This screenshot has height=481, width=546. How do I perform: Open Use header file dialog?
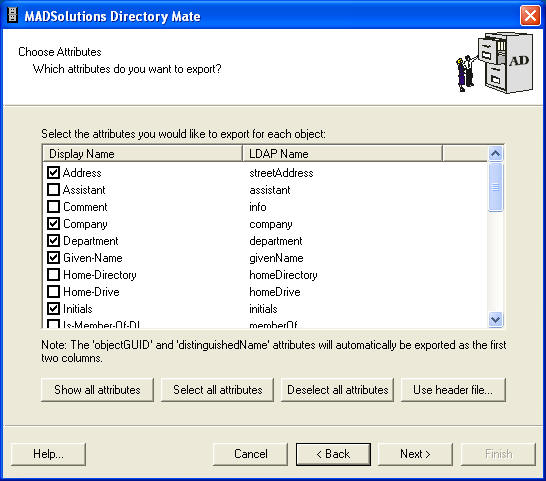[453, 390]
